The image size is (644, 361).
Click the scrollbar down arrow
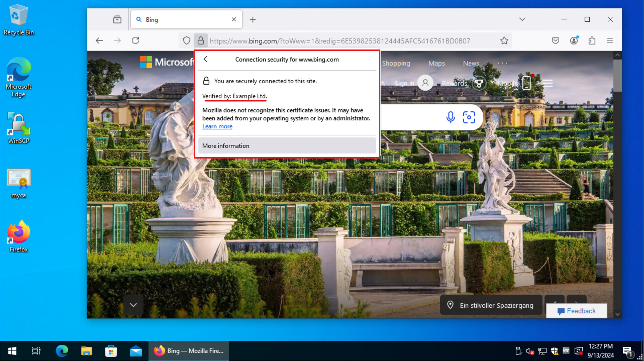(x=617, y=314)
